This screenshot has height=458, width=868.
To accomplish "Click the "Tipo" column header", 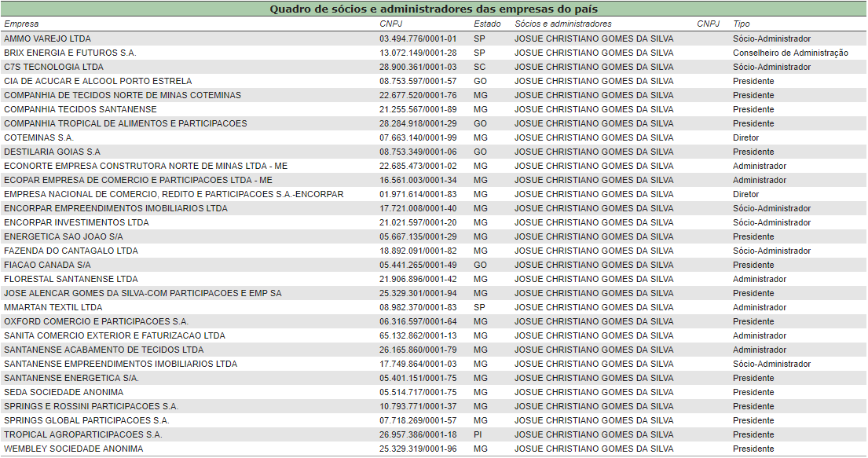I will [x=742, y=24].
